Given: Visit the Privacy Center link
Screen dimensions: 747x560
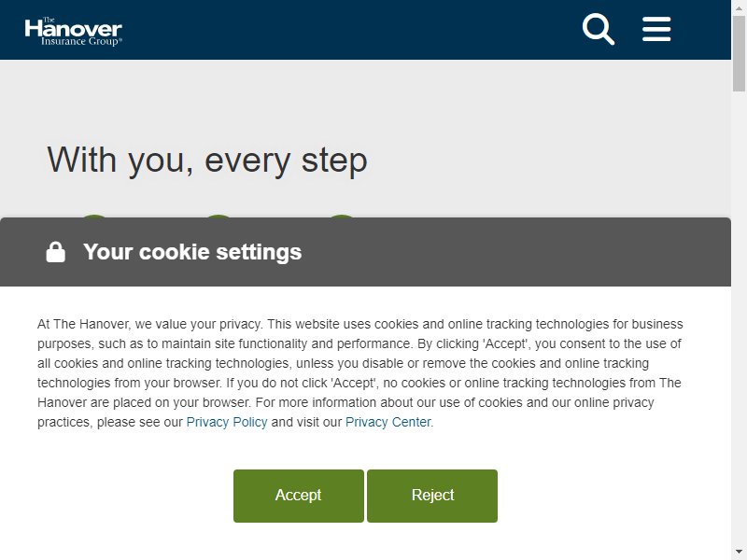Looking at the screenshot, I should pos(388,422).
